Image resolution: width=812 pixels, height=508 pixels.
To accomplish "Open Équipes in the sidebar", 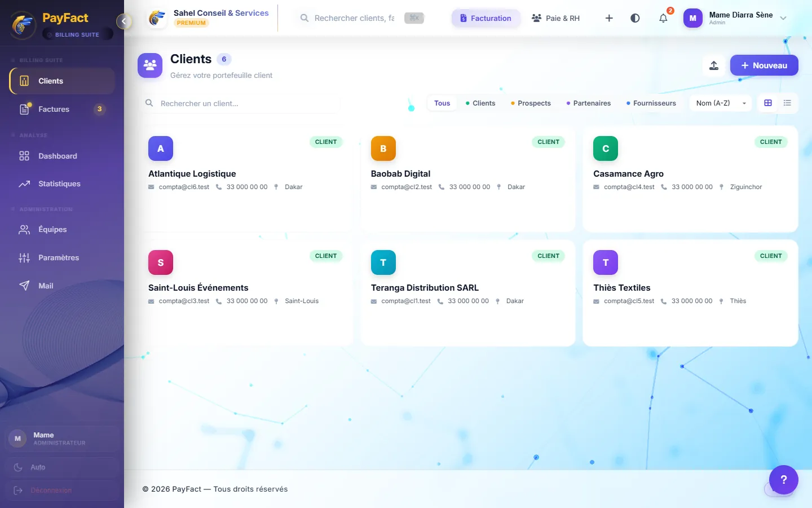I will (x=62, y=229).
